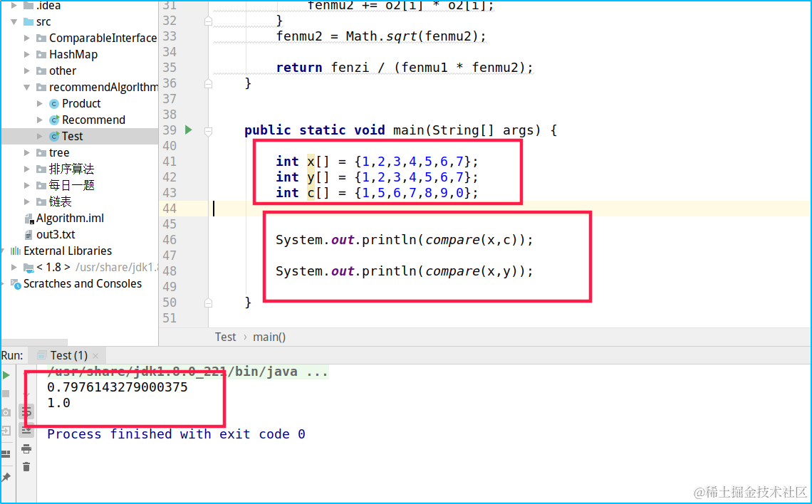The height and width of the screenshot is (504, 812).
Task: Click the Restore Layout icon in Run sidebar
Action: click(x=6, y=453)
